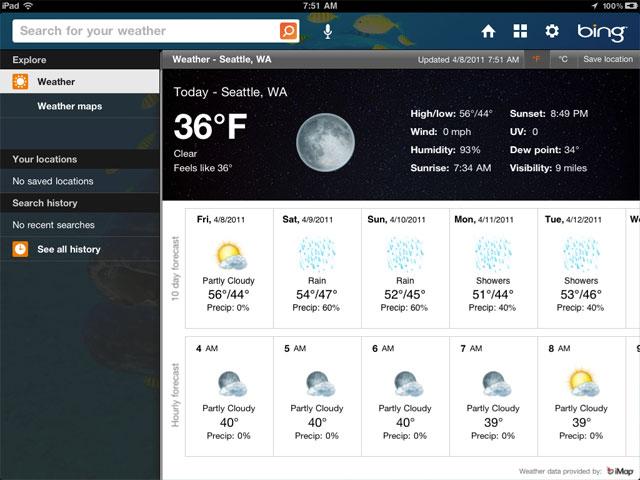This screenshot has width=640, height=480.
Task: Tap the 54°/47° Saturday temperature
Action: point(317,294)
